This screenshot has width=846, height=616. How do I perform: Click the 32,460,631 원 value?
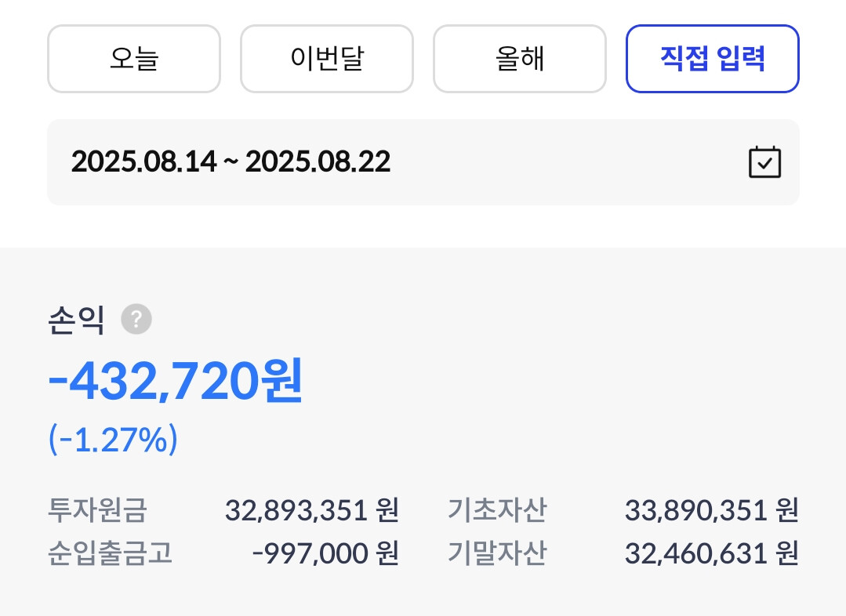(711, 554)
